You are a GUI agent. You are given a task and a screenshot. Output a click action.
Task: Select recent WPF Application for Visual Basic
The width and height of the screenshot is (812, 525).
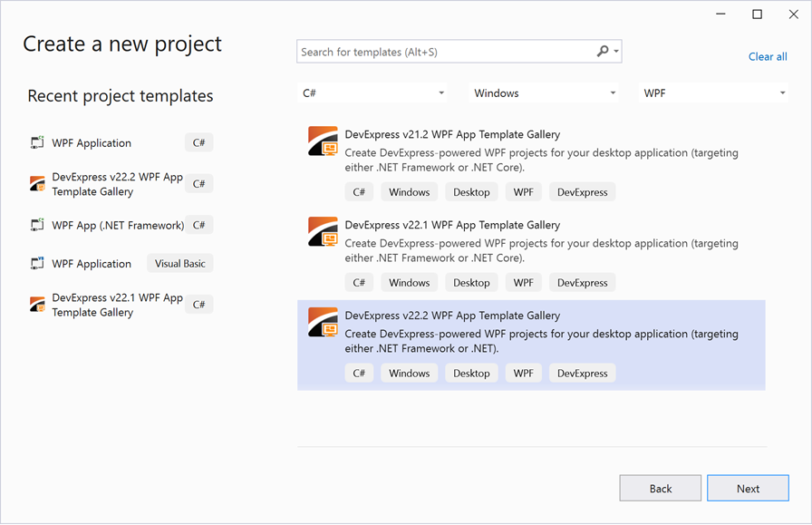pos(92,264)
